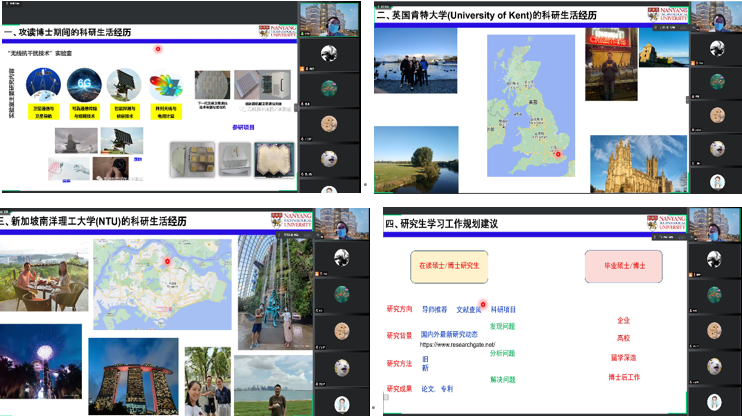Click the 研究方向 label
Viewport: 742px width, 416px height.
coord(399,309)
